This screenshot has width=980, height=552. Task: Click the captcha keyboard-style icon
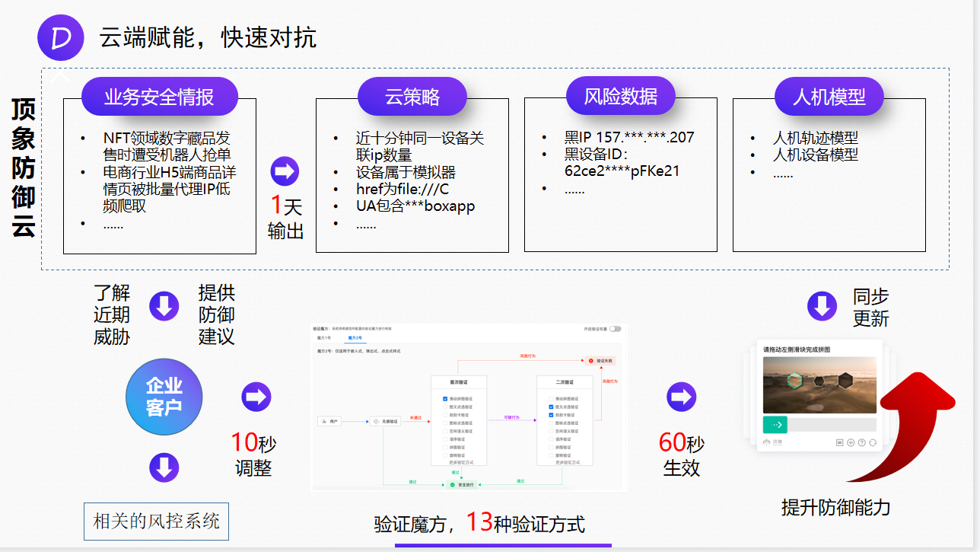[840, 442]
